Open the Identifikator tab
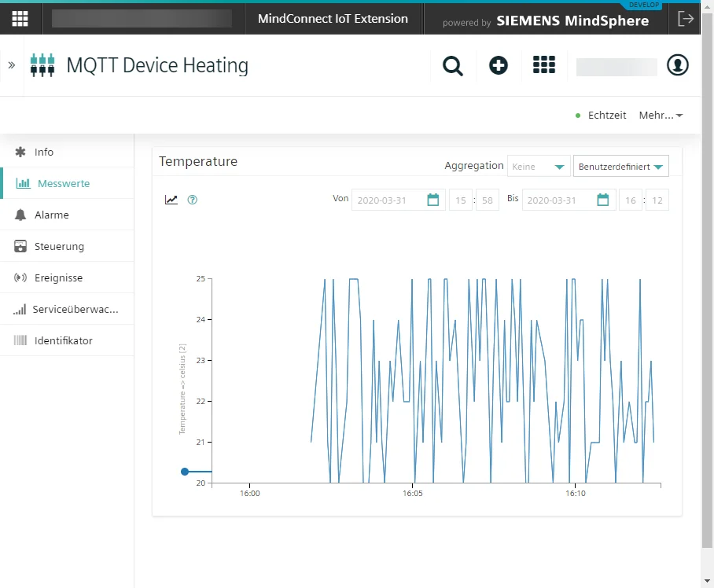Image resolution: width=714 pixels, height=588 pixels. [x=67, y=340]
